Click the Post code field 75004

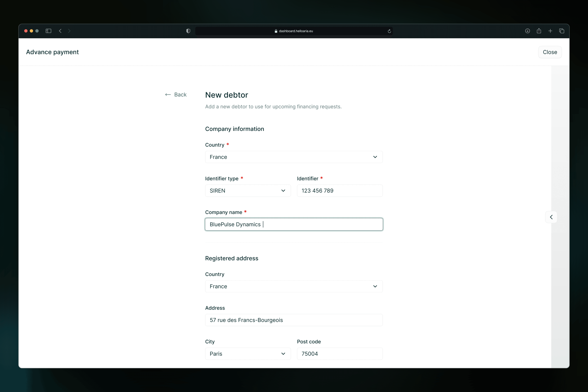coord(340,354)
